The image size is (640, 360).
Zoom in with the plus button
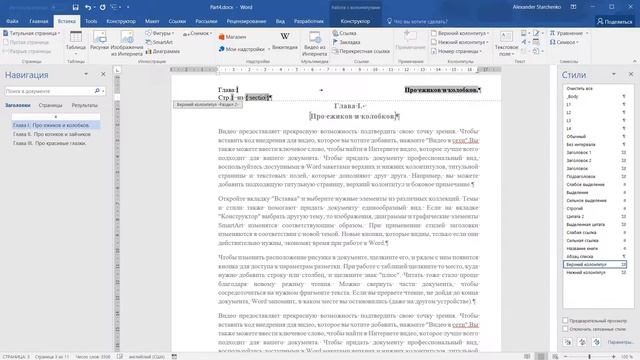(x=613, y=357)
